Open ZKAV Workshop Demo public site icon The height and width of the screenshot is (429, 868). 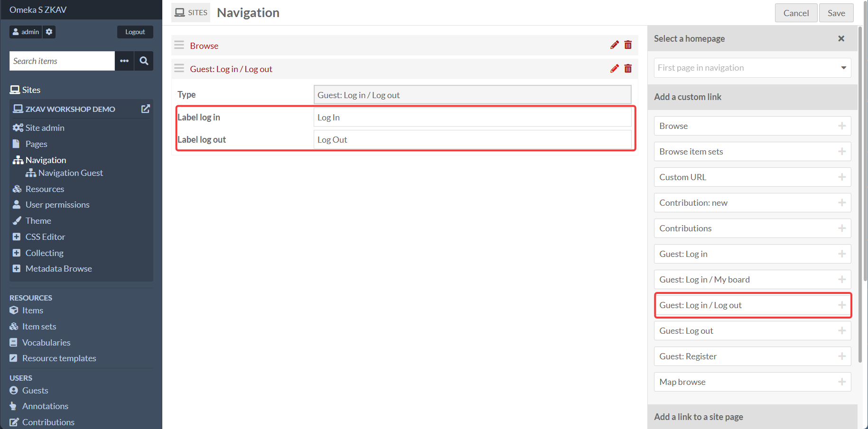click(x=146, y=109)
